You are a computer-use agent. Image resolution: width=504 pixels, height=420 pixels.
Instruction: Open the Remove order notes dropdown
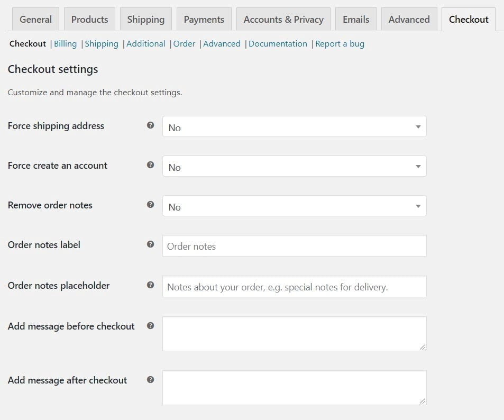(294, 206)
